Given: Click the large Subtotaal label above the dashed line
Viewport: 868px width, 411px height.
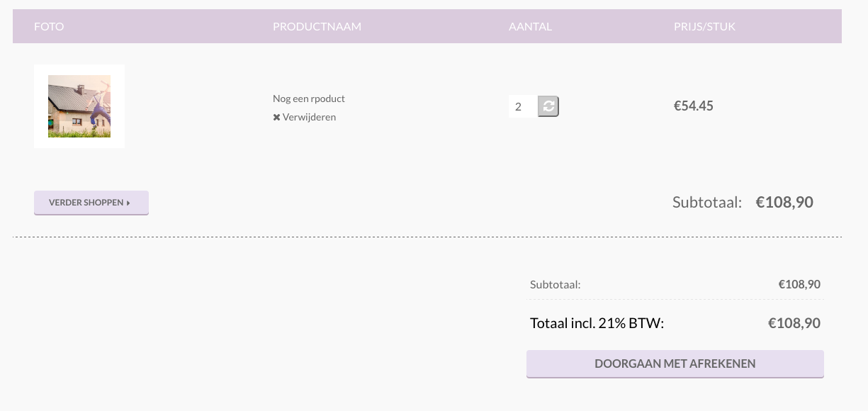Looking at the screenshot, I should pyautogui.click(x=707, y=202).
